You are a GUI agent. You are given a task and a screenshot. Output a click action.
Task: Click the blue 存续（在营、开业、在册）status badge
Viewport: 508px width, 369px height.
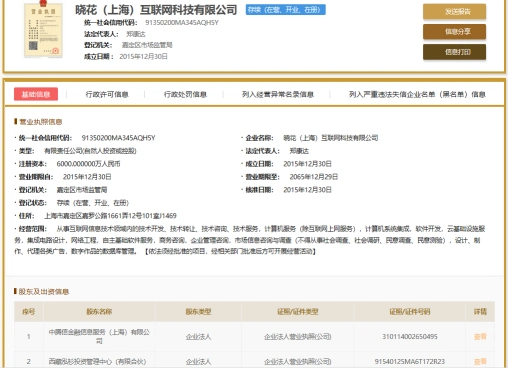point(286,10)
